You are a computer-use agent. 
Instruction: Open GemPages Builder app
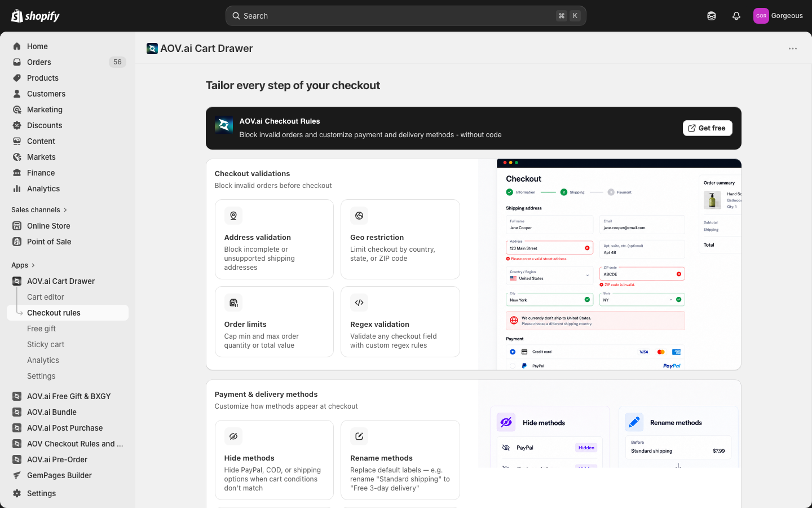68,475
